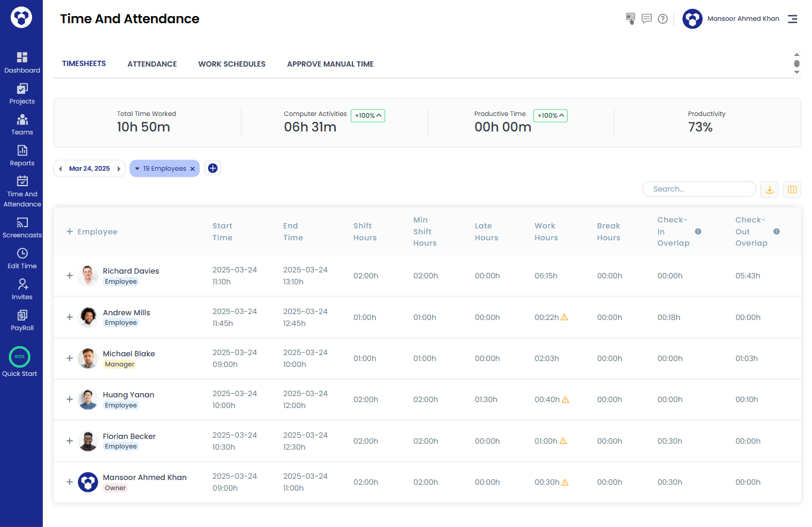This screenshot has height=527, width=812.
Task: Click the help question mark icon
Action: (x=663, y=19)
